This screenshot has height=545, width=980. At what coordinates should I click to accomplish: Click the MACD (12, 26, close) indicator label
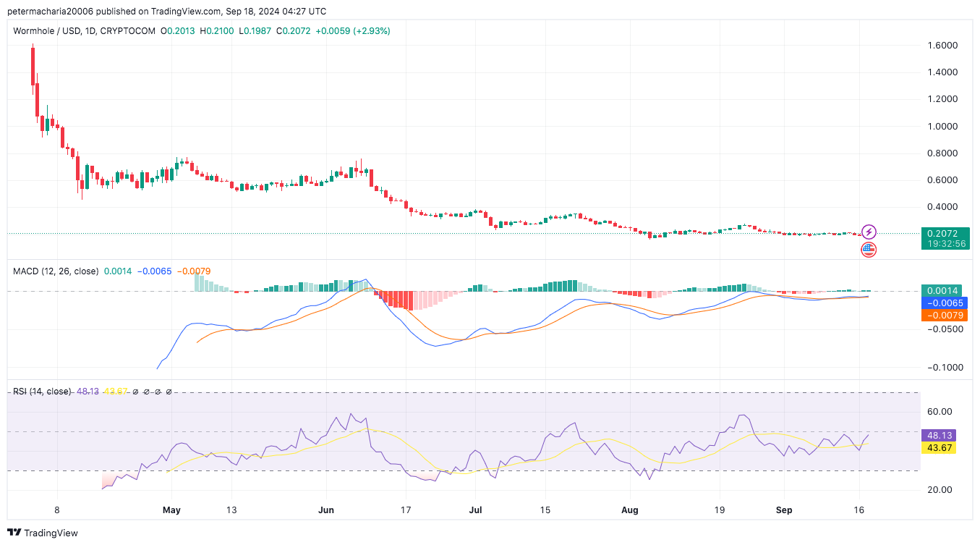click(x=56, y=271)
